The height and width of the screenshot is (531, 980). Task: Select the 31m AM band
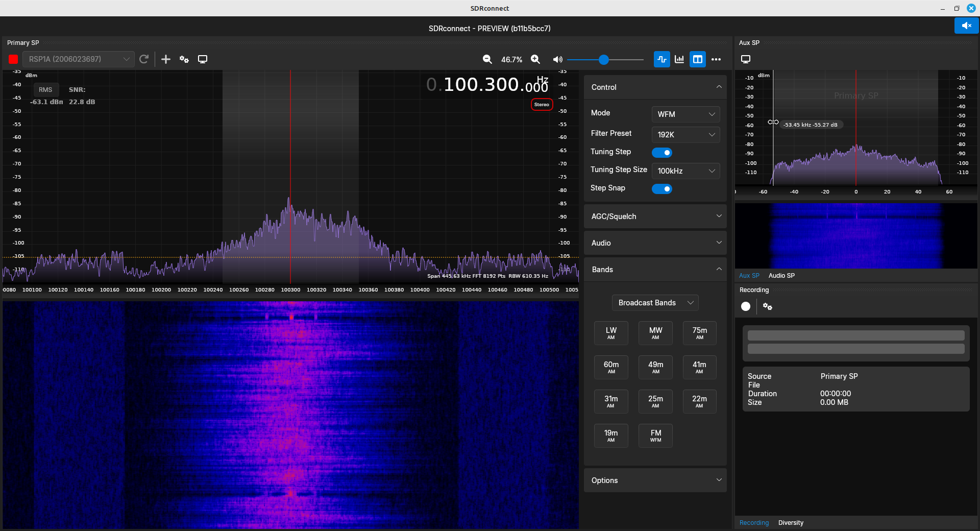[x=611, y=401]
